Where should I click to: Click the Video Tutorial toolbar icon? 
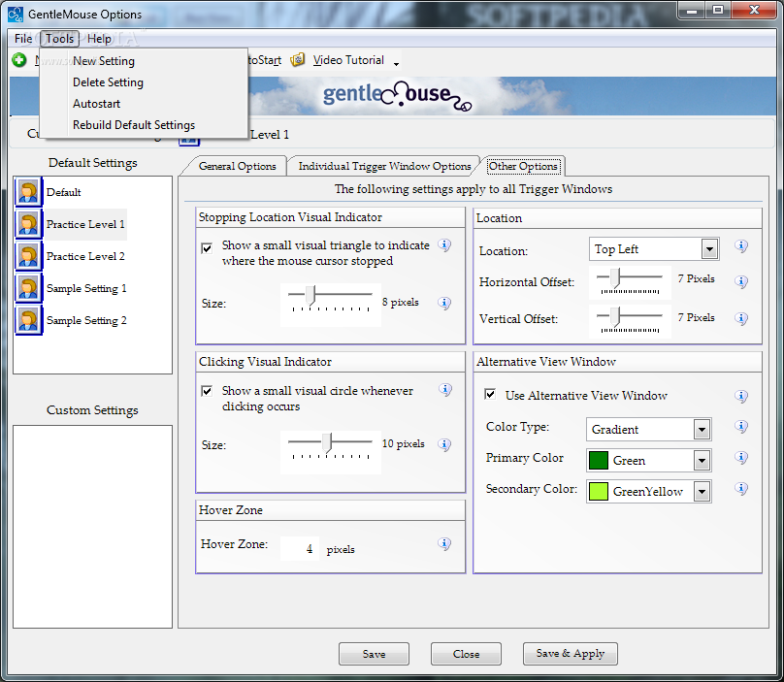tap(298, 60)
